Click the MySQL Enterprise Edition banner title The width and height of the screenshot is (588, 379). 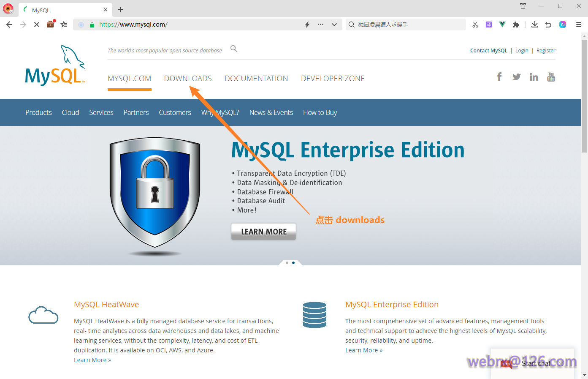tap(348, 150)
